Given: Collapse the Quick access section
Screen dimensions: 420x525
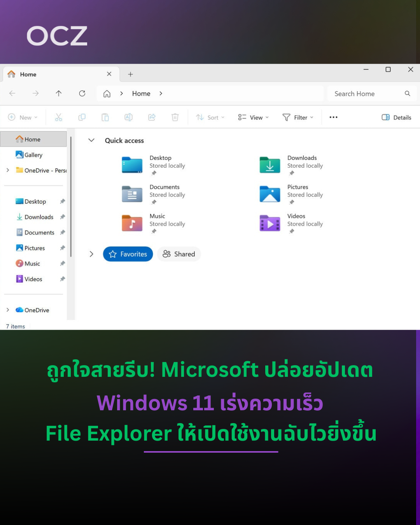Looking at the screenshot, I should pos(91,140).
